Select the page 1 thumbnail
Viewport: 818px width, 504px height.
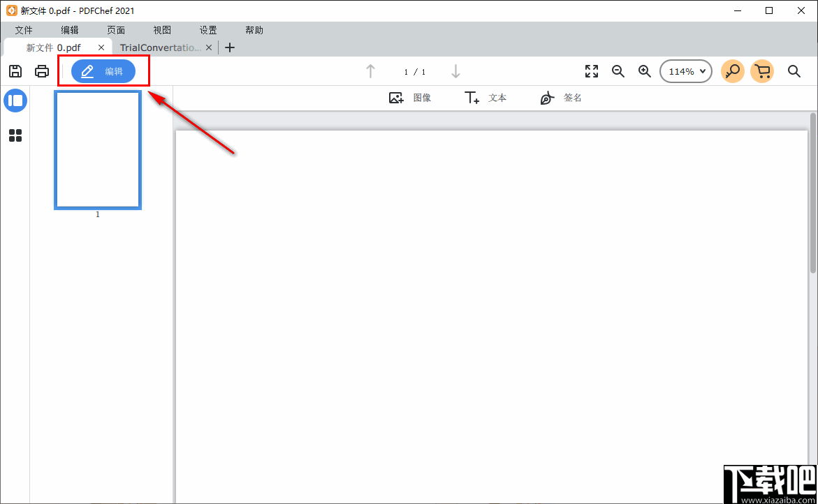(97, 150)
